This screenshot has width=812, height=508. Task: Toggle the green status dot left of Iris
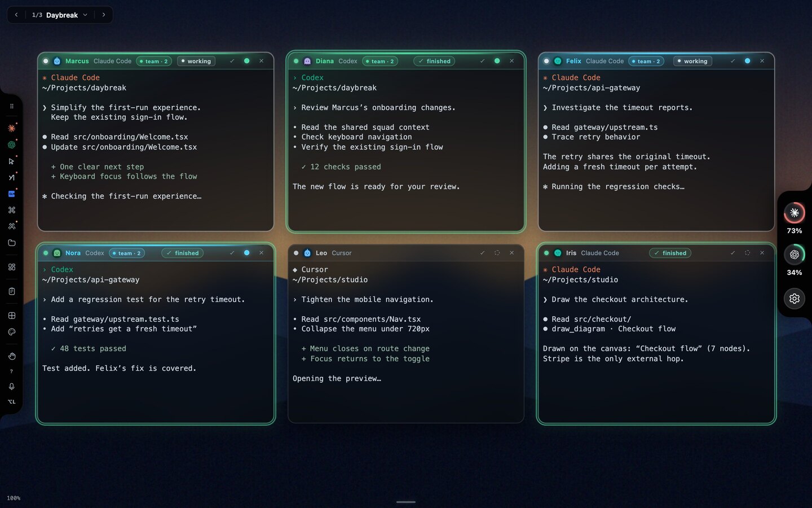click(546, 253)
